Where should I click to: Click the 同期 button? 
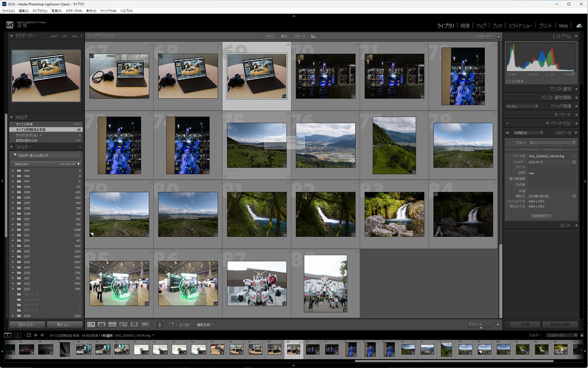point(525,324)
